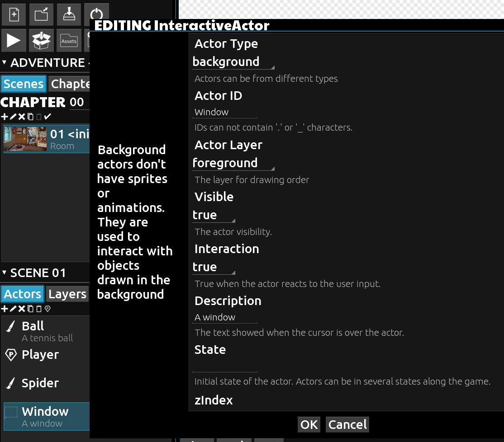This screenshot has width=504, height=442.
Task: Collapse the SCENE 01 section
Action: pyautogui.click(x=5, y=273)
